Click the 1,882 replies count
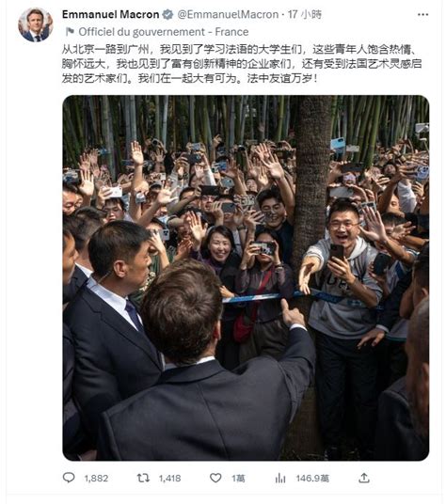Image resolution: width=446 pixels, height=504 pixels. click(96, 479)
